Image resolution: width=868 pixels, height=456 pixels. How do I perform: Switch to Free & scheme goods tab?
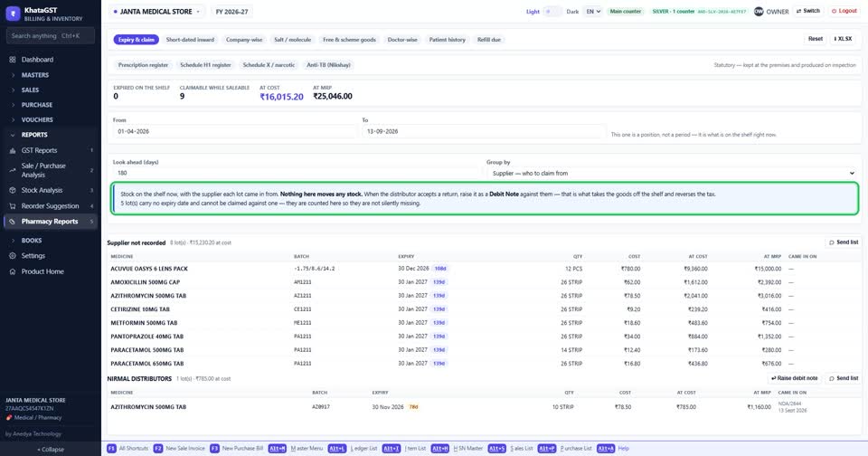349,40
